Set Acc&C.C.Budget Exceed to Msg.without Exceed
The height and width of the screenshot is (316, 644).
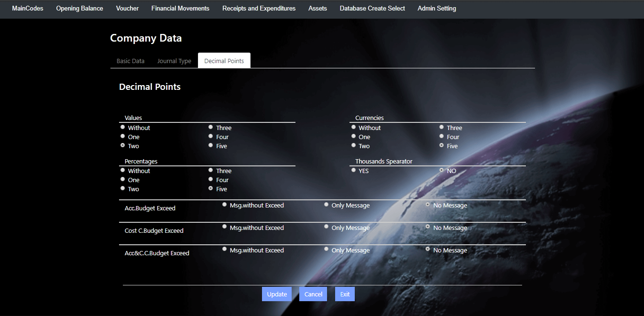point(225,250)
